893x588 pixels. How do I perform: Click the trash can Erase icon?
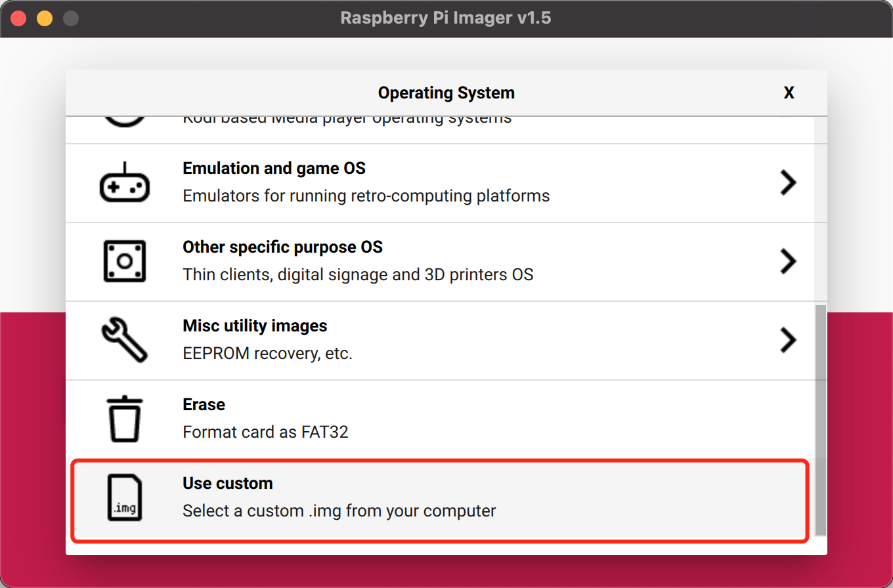(x=124, y=419)
